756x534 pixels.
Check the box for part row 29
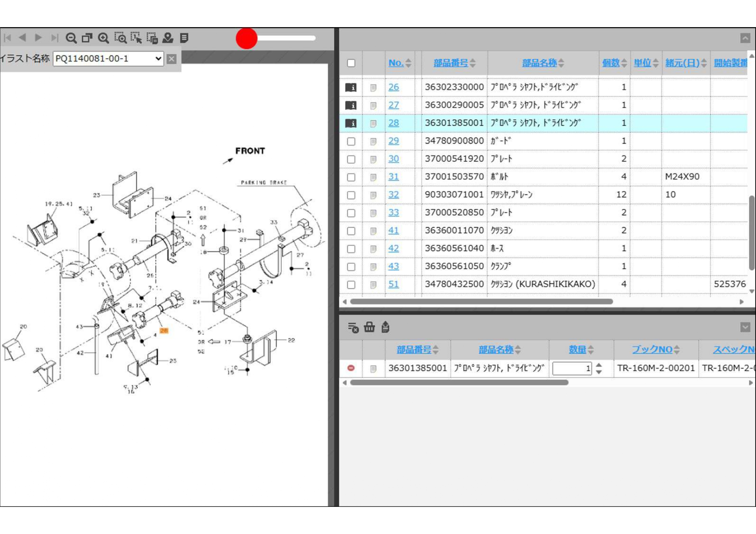click(x=351, y=141)
